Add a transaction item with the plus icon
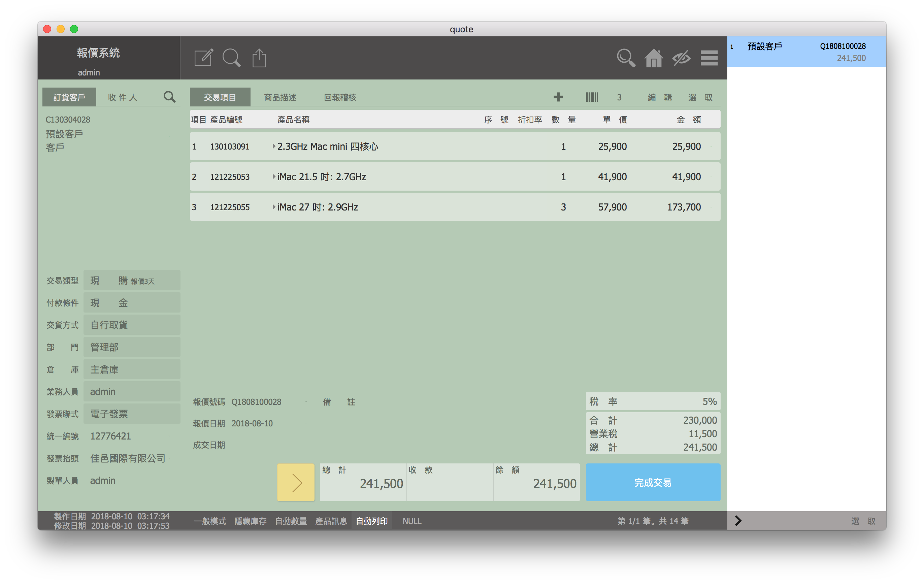 click(558, 97)
